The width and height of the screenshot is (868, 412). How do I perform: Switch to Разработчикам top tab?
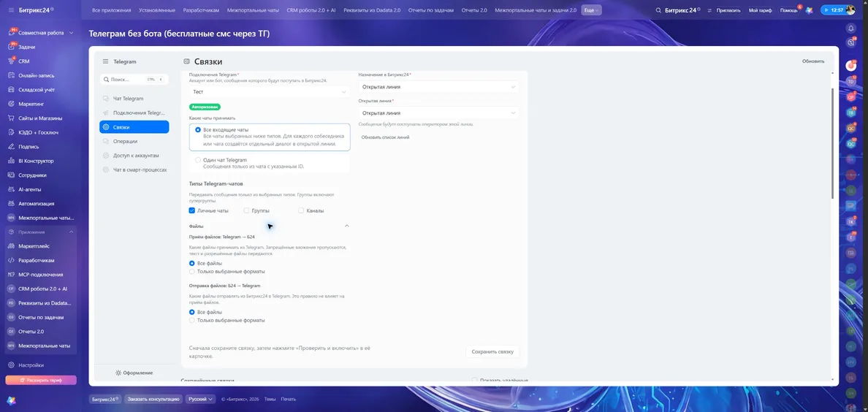click(x=201, y=10)
